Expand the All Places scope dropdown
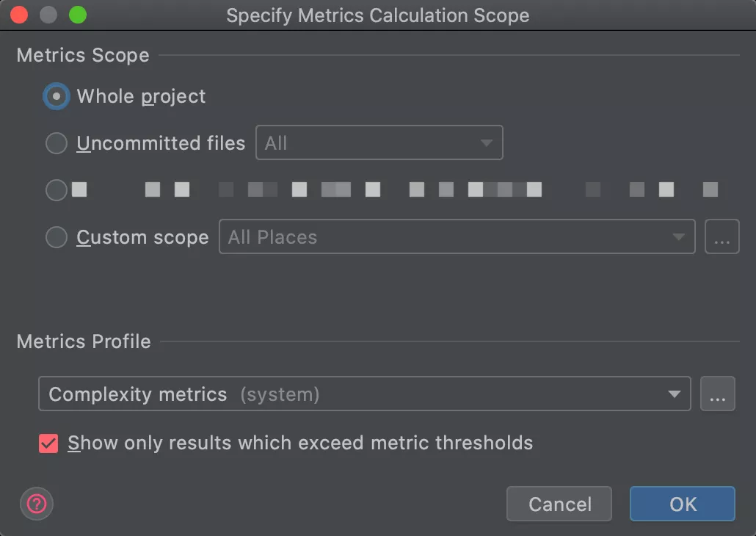This screenshot has width=756, height=536. pyautogui.click(x=457, y=237)
